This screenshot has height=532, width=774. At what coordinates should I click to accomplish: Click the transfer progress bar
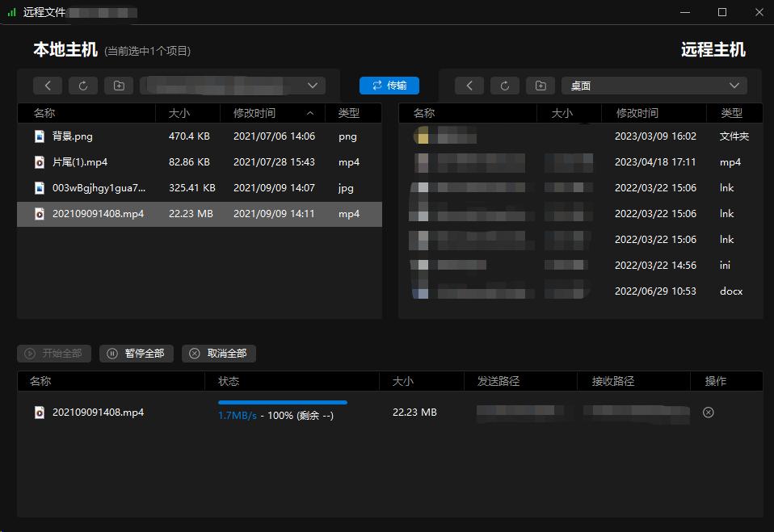click(282, 402)
